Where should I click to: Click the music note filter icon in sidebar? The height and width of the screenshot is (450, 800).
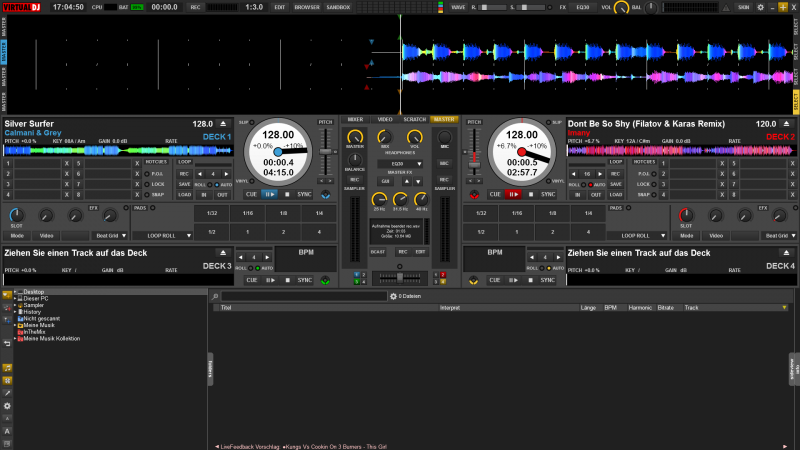[x=7, y=368]
